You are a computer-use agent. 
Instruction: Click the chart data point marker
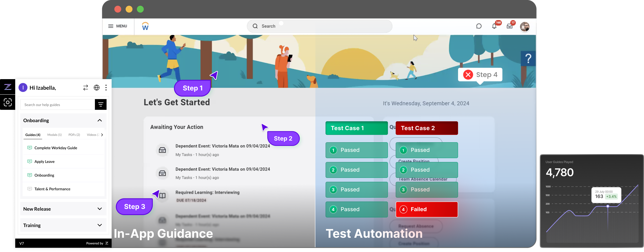(608, 206)
